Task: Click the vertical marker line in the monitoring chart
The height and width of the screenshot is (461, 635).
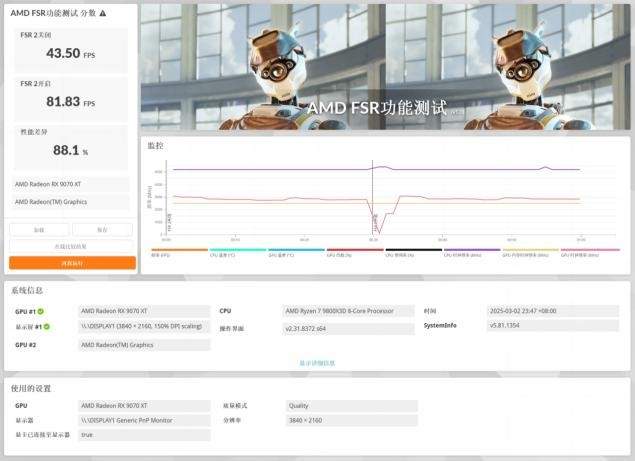Action: (373, 197)
